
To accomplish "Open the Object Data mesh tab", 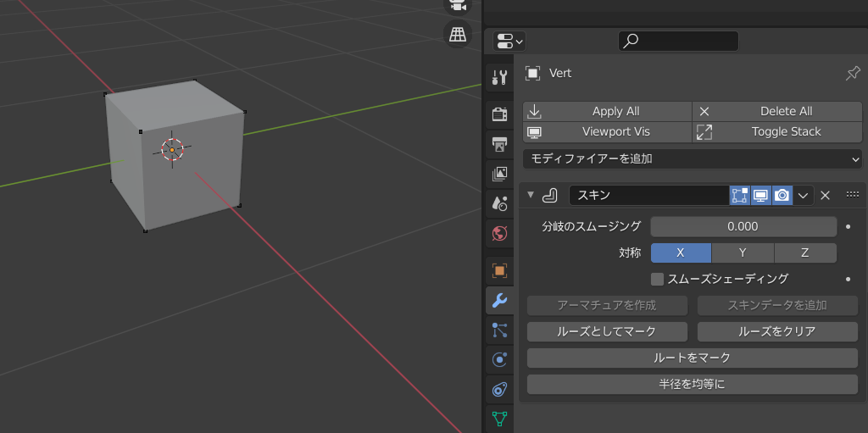I will click(499, 419).
